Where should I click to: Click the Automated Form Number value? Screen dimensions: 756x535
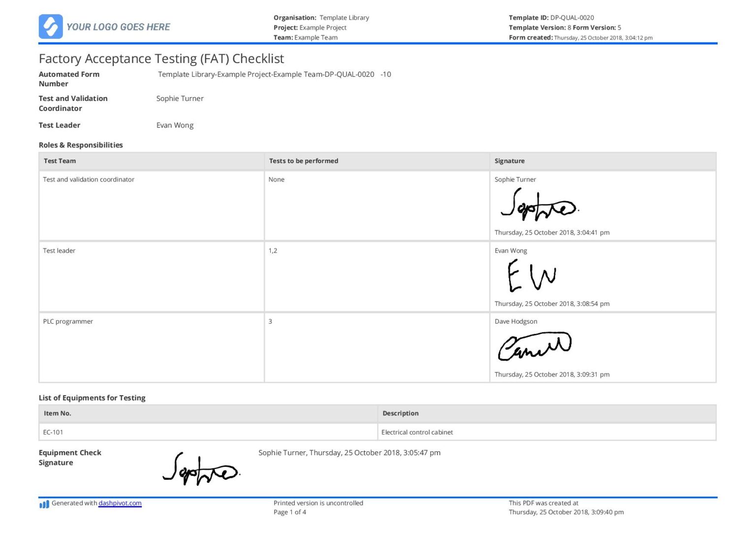pos(274,74)
